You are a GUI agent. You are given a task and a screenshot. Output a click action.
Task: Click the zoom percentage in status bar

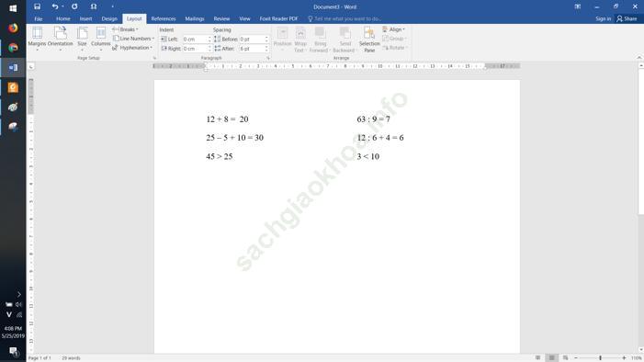click(637, 358)
